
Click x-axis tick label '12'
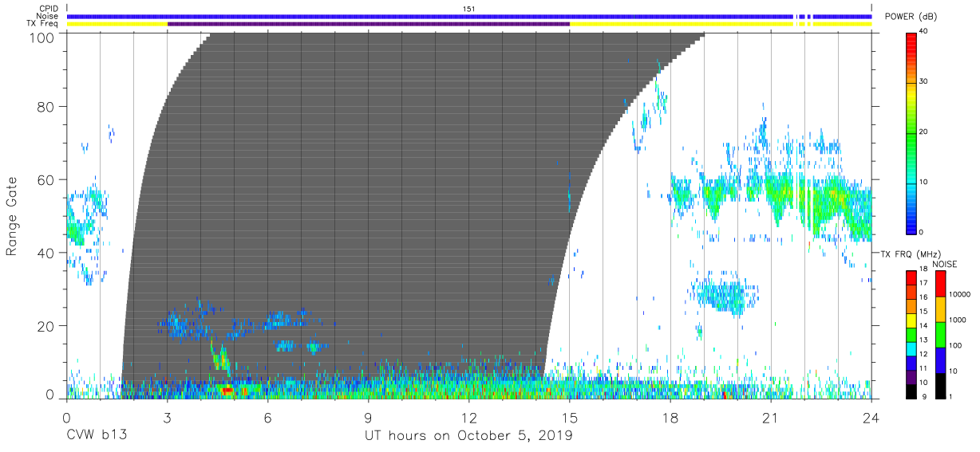tap(468, 417)
